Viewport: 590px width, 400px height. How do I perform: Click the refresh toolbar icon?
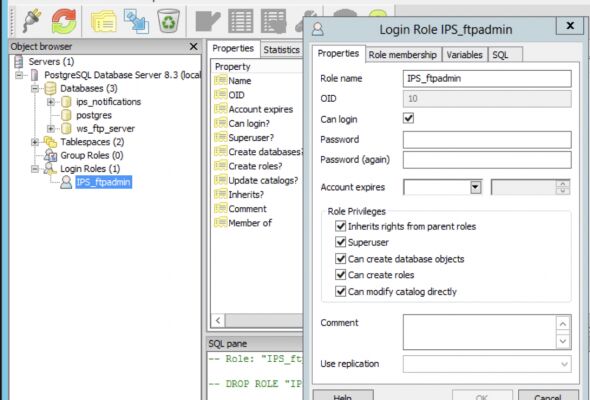pos(64,21)
